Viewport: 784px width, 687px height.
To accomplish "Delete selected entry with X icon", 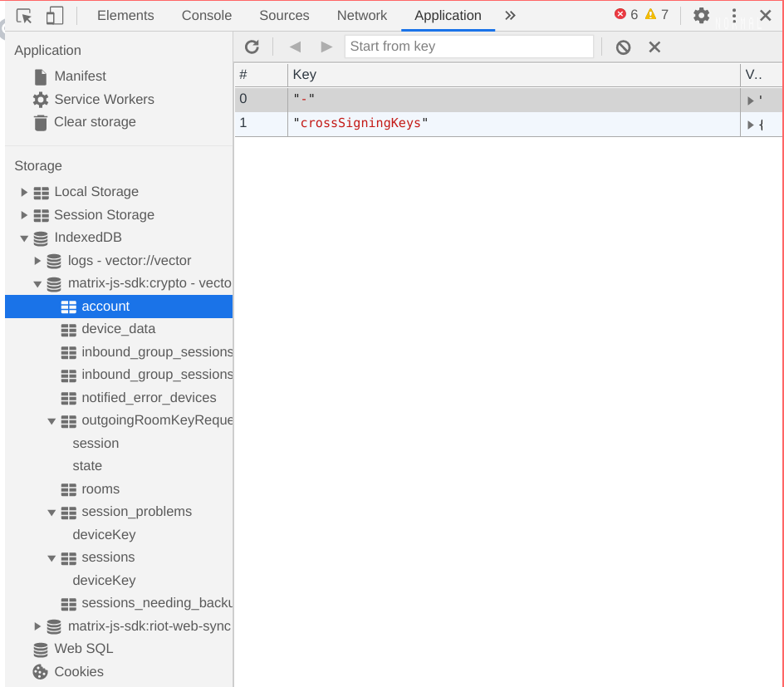I will [x=654, y=47].
